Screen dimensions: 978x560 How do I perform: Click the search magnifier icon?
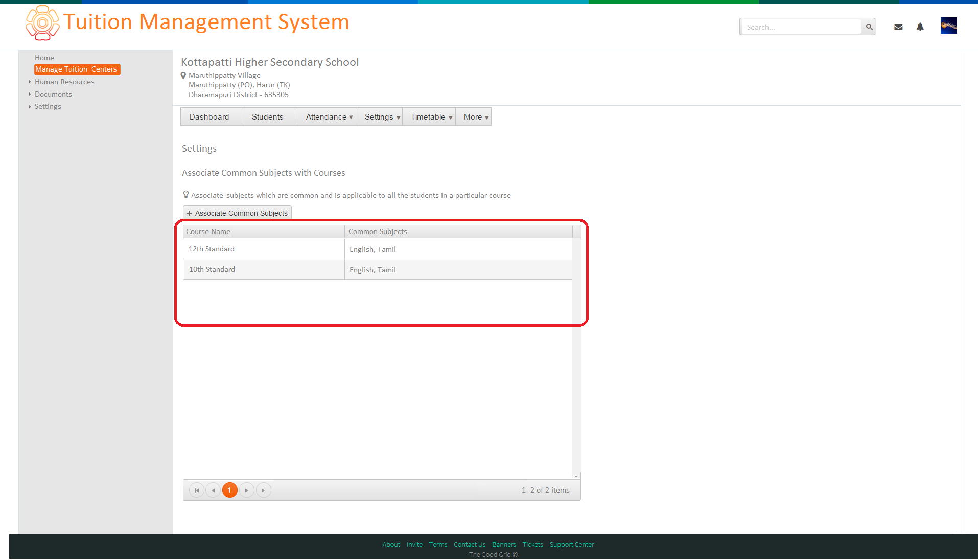coord(869,27)
